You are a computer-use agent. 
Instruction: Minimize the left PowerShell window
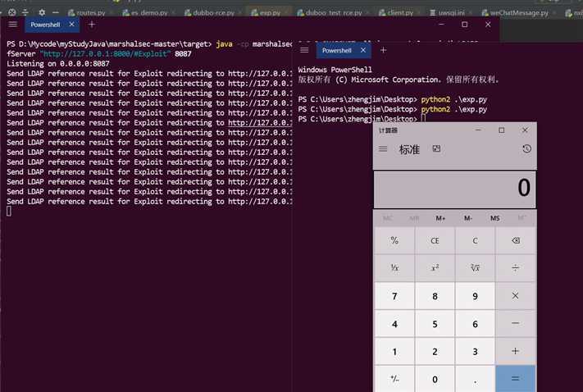point(441,25)
